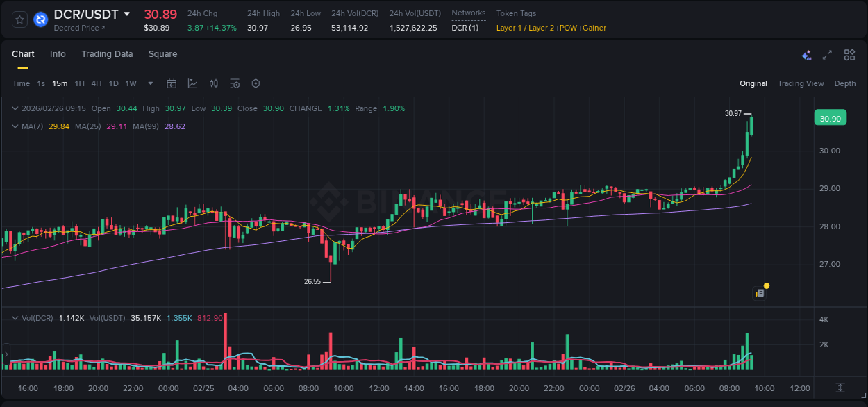
Task: Collapse the MA indicator row chevron
Action: click(15, 126)
